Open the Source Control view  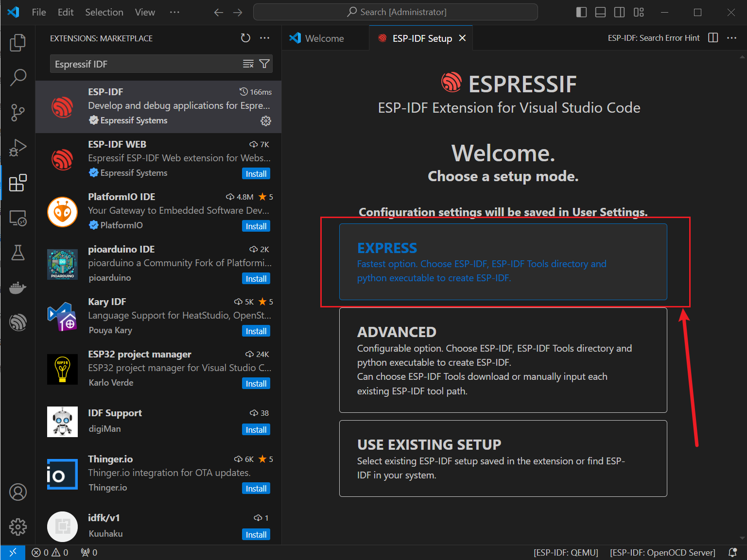(x=18, y=112)
